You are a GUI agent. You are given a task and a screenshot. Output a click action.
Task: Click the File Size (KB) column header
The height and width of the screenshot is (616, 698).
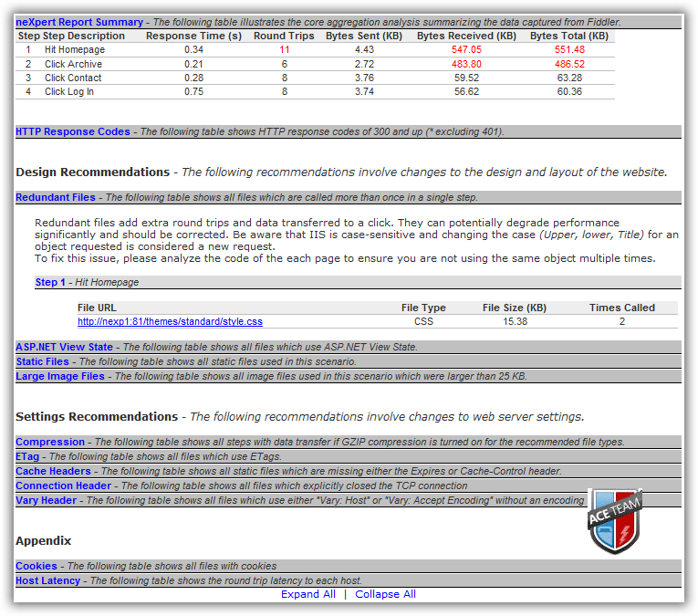[515, 308]
